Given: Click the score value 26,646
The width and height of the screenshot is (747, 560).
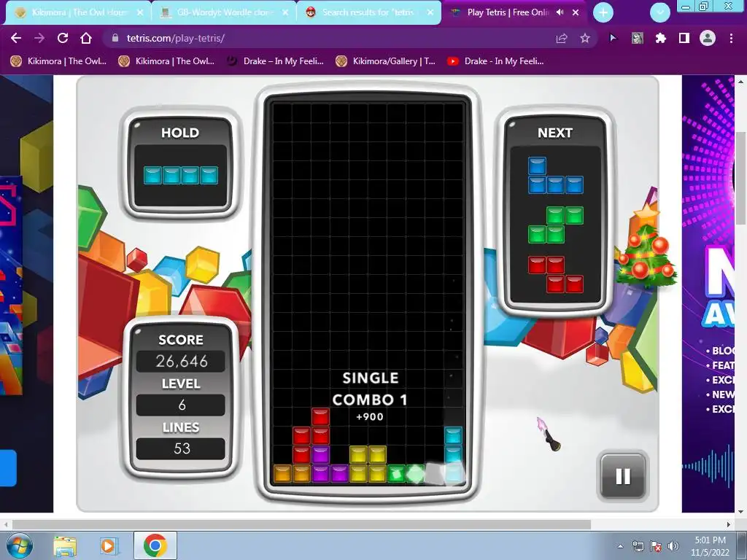Looking at the screenshot, I should point(181,361).
